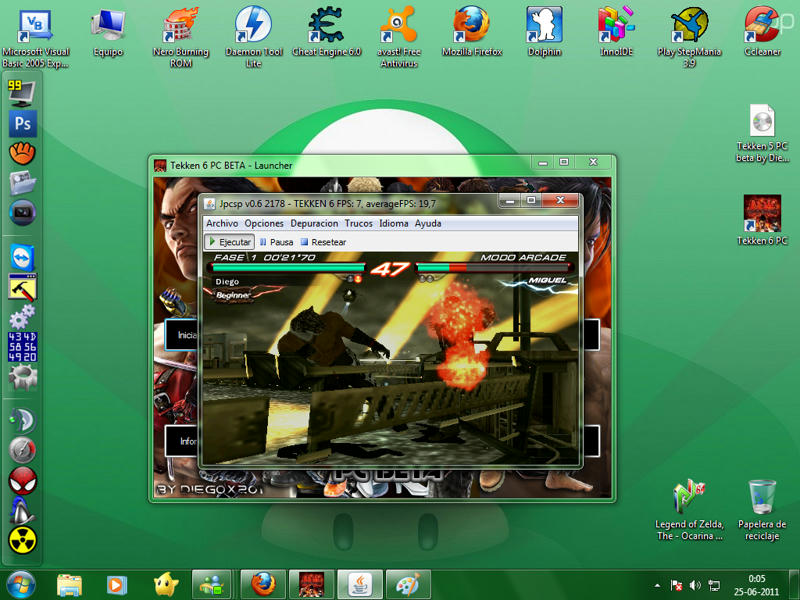Viewport: 800px width, 600px height.
Task: Open Microsoft Visual Basic 2005 Express desktop shortcut
Action: click(x=35, y=38)
